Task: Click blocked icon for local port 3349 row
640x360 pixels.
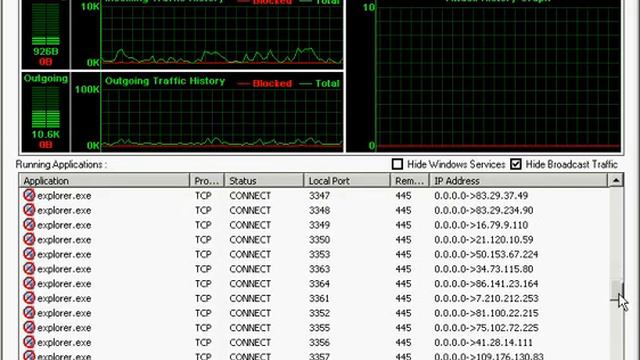Action: pos(29,224)
